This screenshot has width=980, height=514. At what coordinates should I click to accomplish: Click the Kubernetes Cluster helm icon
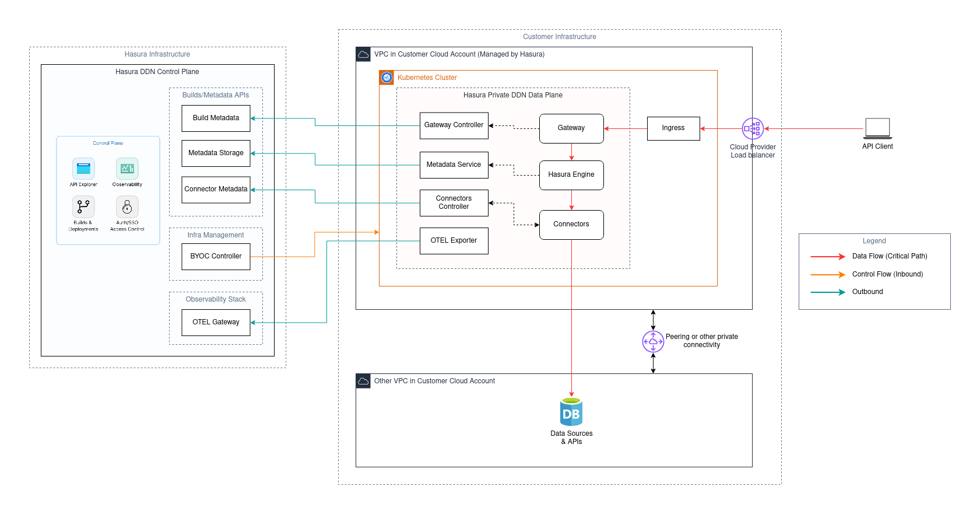pos(387,78)
